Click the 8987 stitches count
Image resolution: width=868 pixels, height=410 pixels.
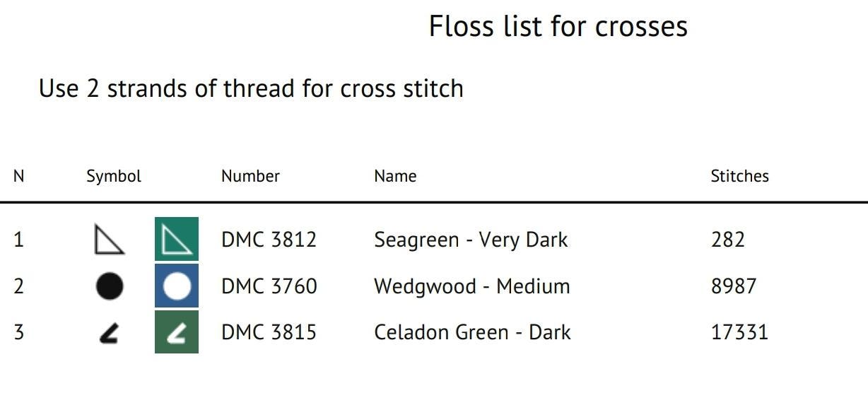(734, 286)
